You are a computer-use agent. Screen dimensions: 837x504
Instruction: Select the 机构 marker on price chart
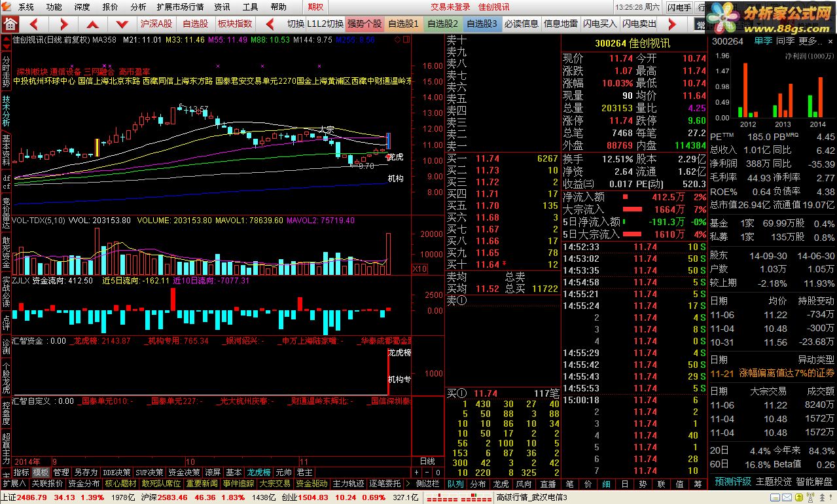tap(395, 178)
